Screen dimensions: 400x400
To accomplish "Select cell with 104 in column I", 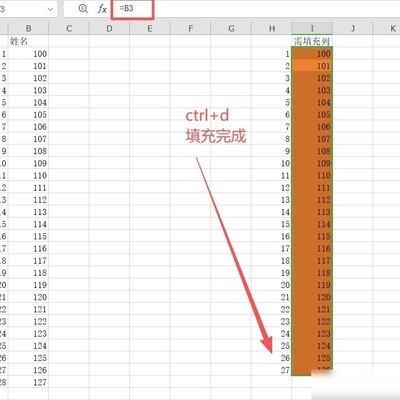I will click(312, 102).
